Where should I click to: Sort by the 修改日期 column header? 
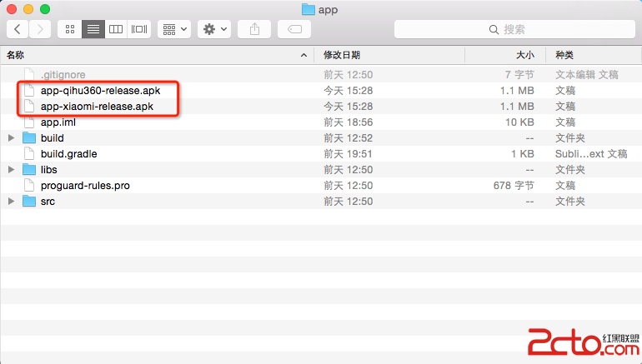coord(389,55)
